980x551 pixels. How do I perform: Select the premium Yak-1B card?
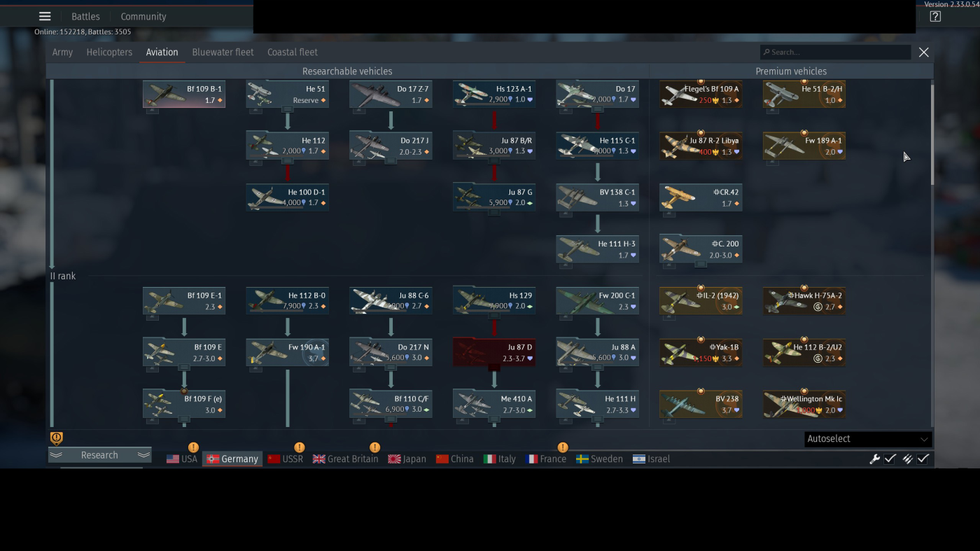(701, 353)
